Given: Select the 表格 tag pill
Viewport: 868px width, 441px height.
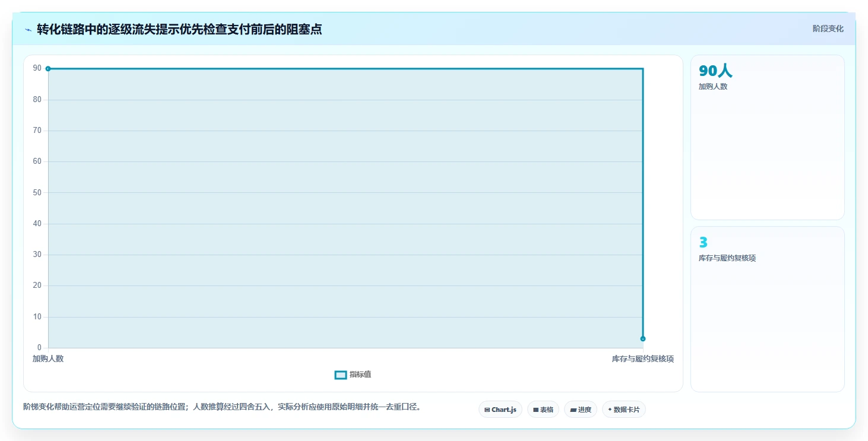Looking at the screenshot, I should (543, 410).
